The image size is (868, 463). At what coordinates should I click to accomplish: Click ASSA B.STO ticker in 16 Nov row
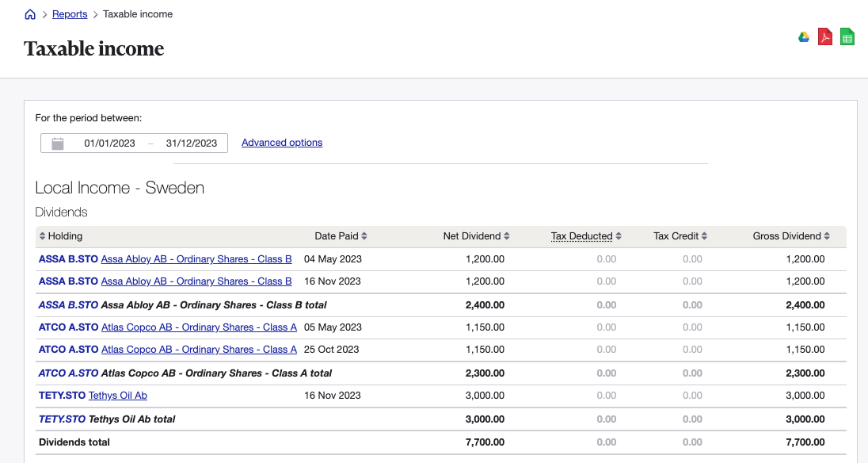click(x=68, y=281)
